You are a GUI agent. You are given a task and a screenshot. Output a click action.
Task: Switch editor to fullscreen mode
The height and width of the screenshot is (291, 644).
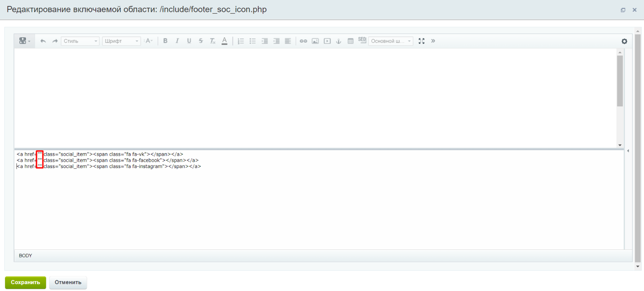coord(421,41)
